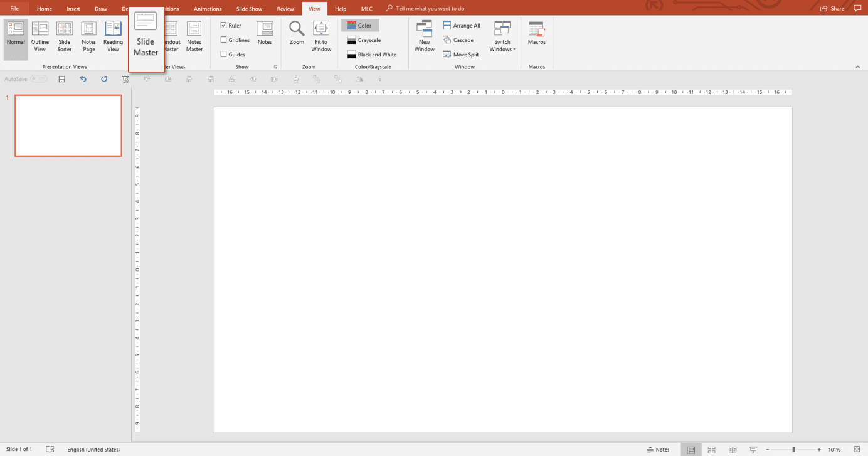Open the Notes Page view
This screenshot has height=456, width=868.
(x=88, y=36)
